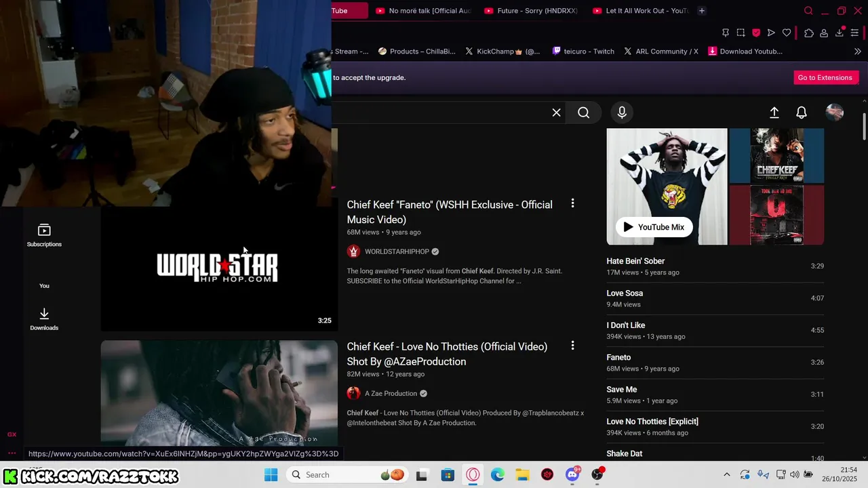Open the 'Download Youtub...' bookmark
The height and width of the screenshot is (488, 868).
tap(745, 52)
